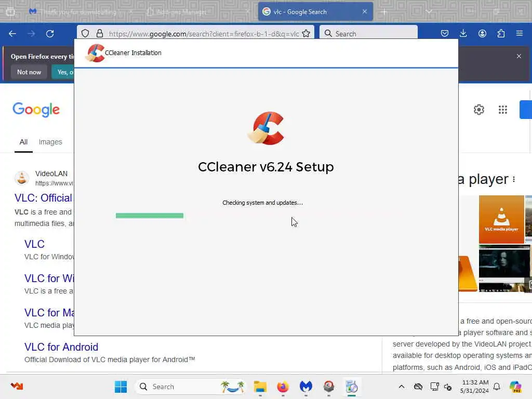Bookmark this page with the star icon
The width and height of the screenshot is (532, 399).
[306, 33]
